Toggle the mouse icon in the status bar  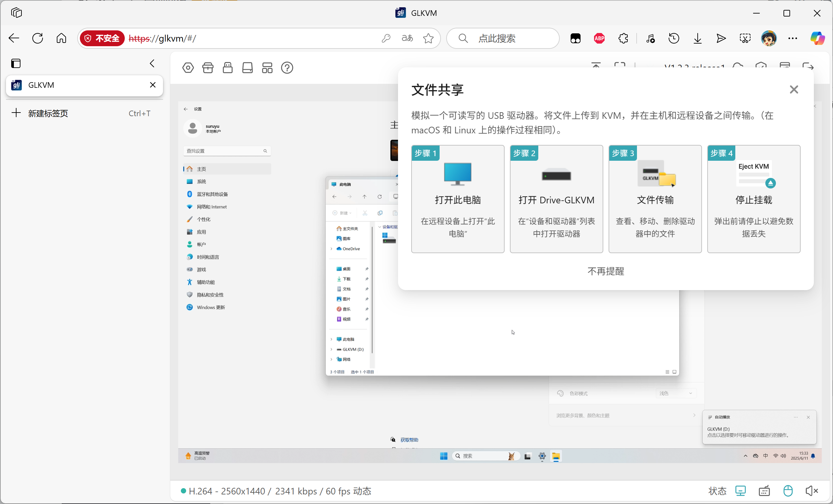tap(788, 491)
